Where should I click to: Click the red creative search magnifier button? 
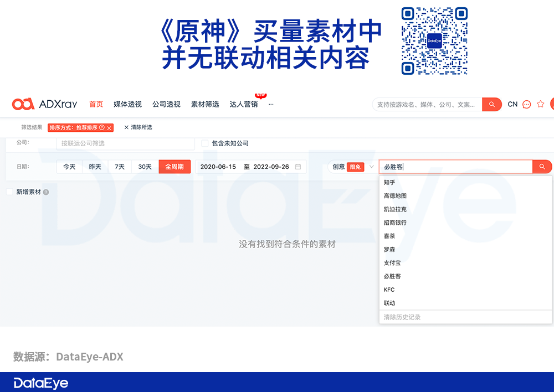pyautogui.click(x=542, y=167)
